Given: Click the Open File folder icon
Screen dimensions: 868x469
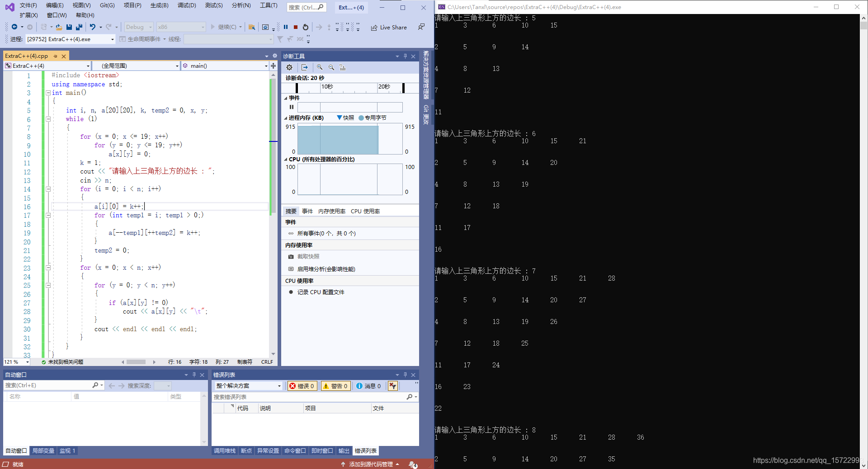Looking at the screenshot, I should tap(59, 27).
